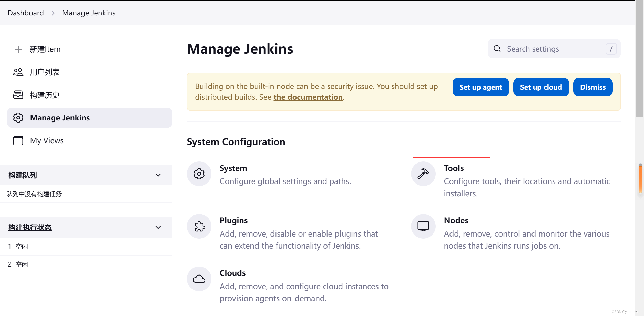Click the magnifier icon in search settings

click(497, 49)
